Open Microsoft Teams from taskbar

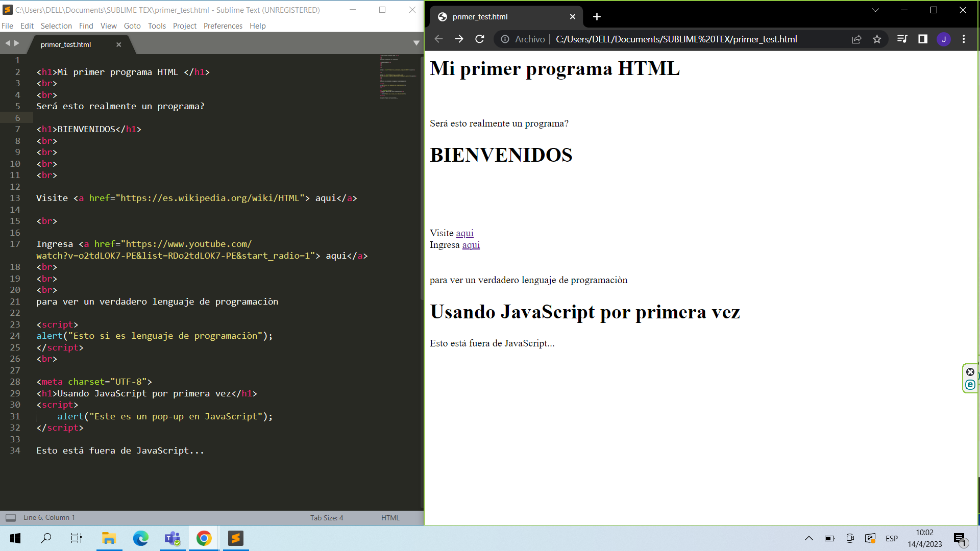173,538
